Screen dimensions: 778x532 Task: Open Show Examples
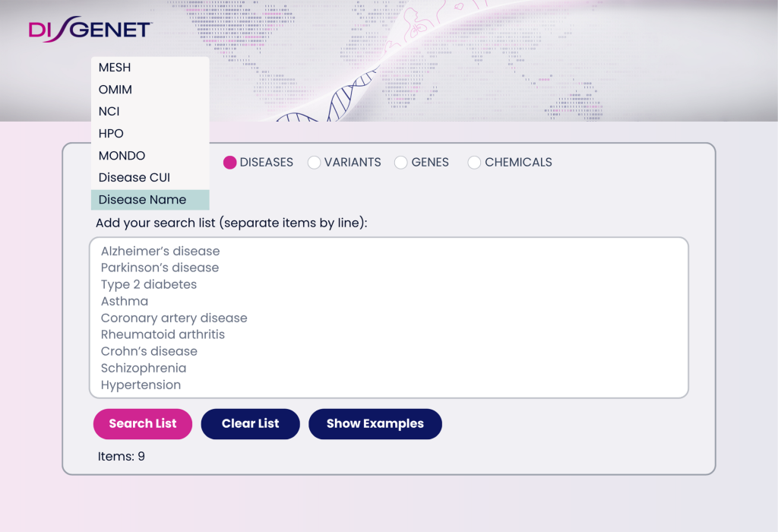(x=375, y=424)
